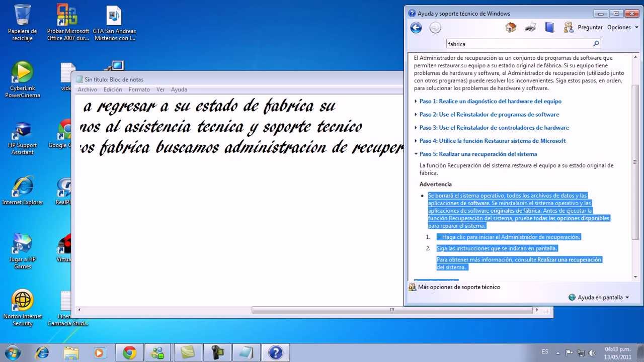Expand Paso 2 Reinstalador de programas

489,114
